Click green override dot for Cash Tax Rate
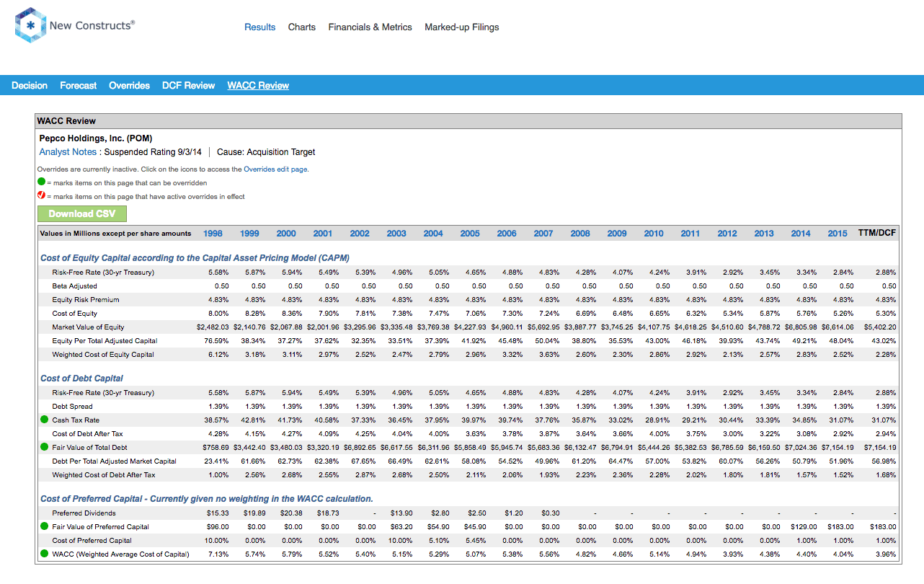This screenshot has width=924, height=584. [x=44, y=420]
